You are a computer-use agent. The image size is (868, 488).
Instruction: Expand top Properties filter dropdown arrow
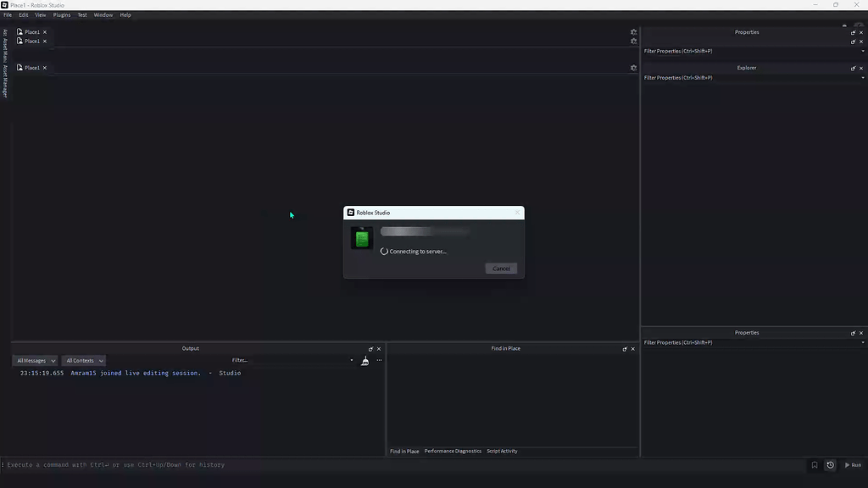(862, 52)
